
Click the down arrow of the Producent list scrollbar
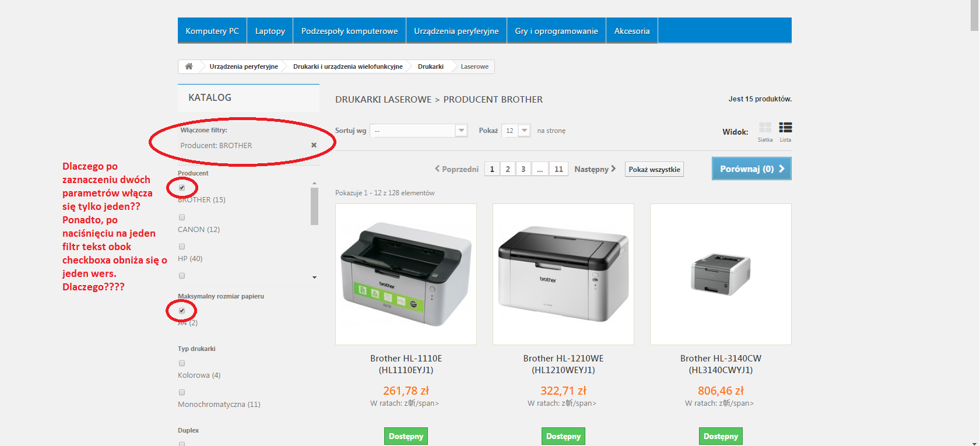315,278
